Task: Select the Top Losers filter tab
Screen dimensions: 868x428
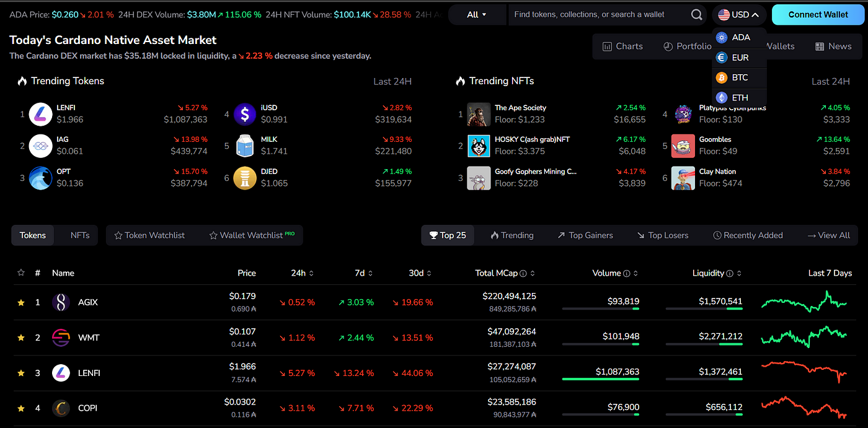Action: tap(662, 235)
